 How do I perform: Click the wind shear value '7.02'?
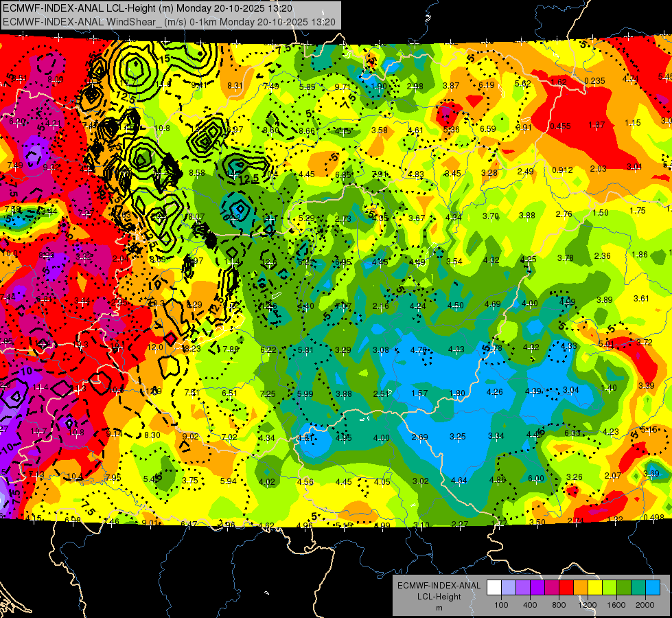coord(229,437)
